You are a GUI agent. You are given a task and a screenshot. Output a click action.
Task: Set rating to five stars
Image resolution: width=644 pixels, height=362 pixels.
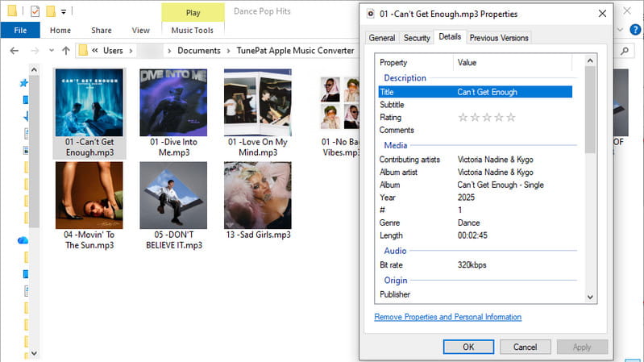(511, 118)
